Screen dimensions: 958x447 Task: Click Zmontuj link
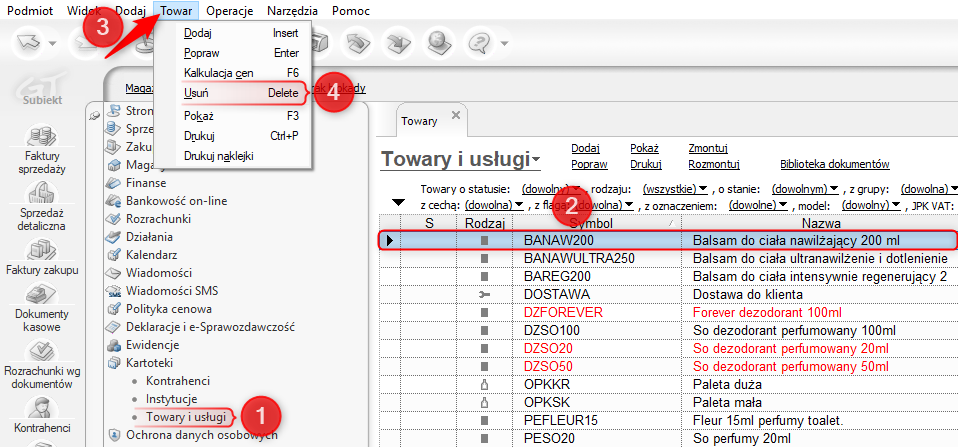(708, 148)
